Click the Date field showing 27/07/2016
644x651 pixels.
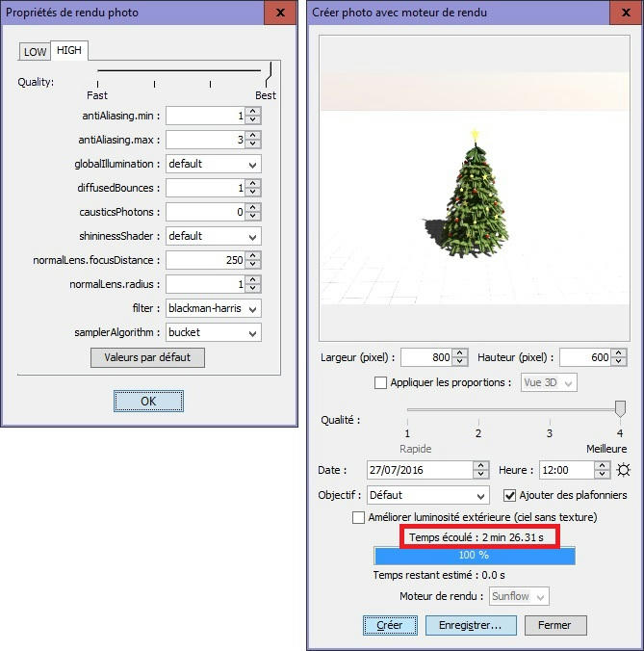421,470
